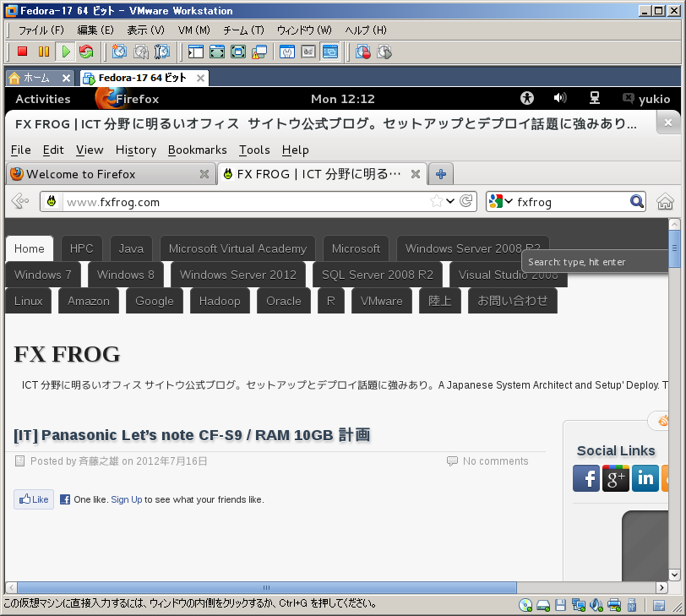Suspend the virtual machine

click(x=44, y=52)
